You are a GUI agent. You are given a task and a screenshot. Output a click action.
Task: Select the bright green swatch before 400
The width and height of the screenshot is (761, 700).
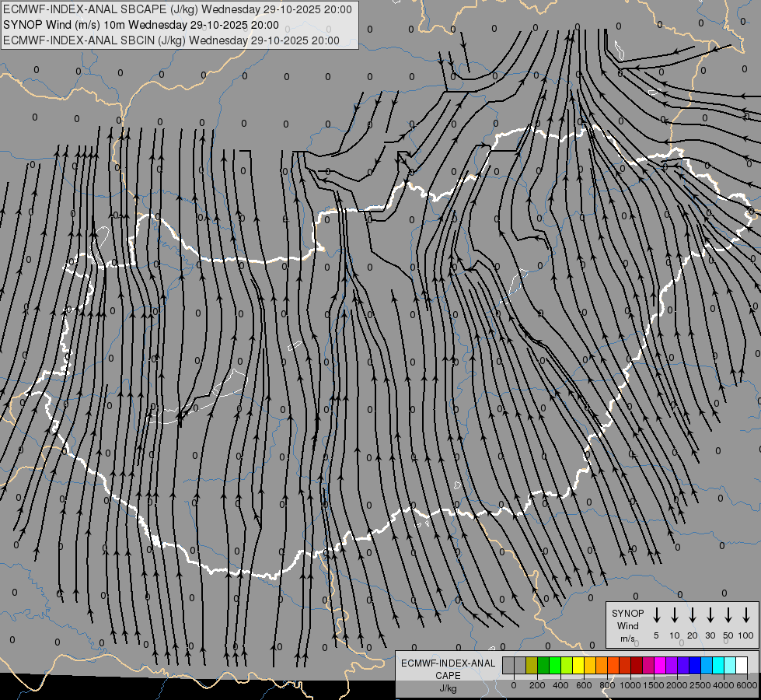555,665
